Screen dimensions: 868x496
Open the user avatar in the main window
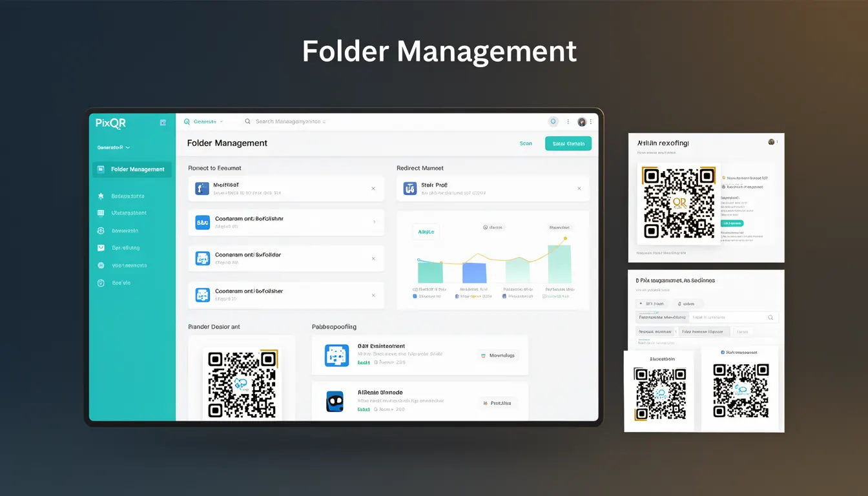tap(582, 121)
